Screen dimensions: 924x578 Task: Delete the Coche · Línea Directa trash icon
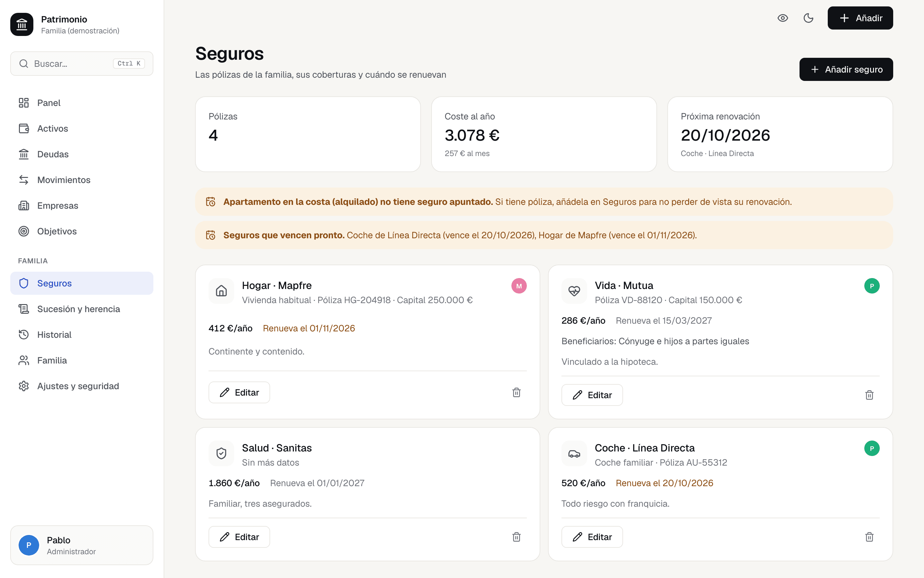tap(869, 537)
